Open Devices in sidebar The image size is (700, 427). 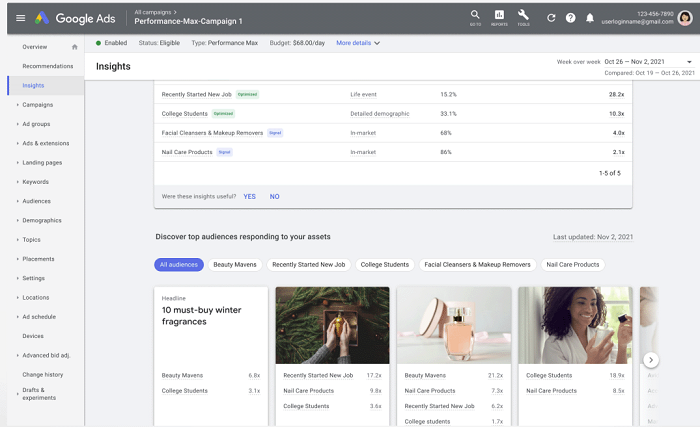point(33,336)
